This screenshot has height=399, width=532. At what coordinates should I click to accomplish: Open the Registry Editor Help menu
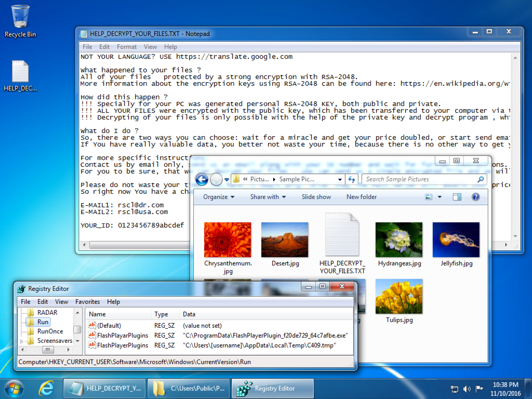(113, 302)
